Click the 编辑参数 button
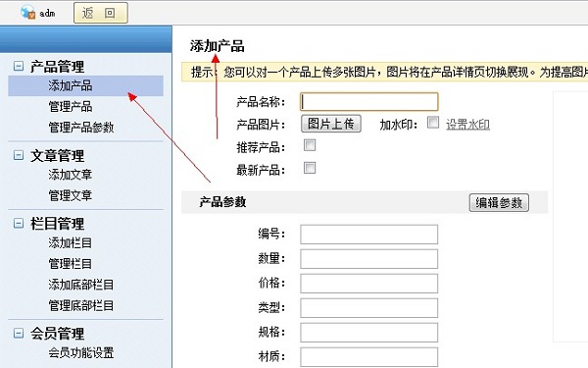This screenshot has height=368, width=588. coord(499,203)
